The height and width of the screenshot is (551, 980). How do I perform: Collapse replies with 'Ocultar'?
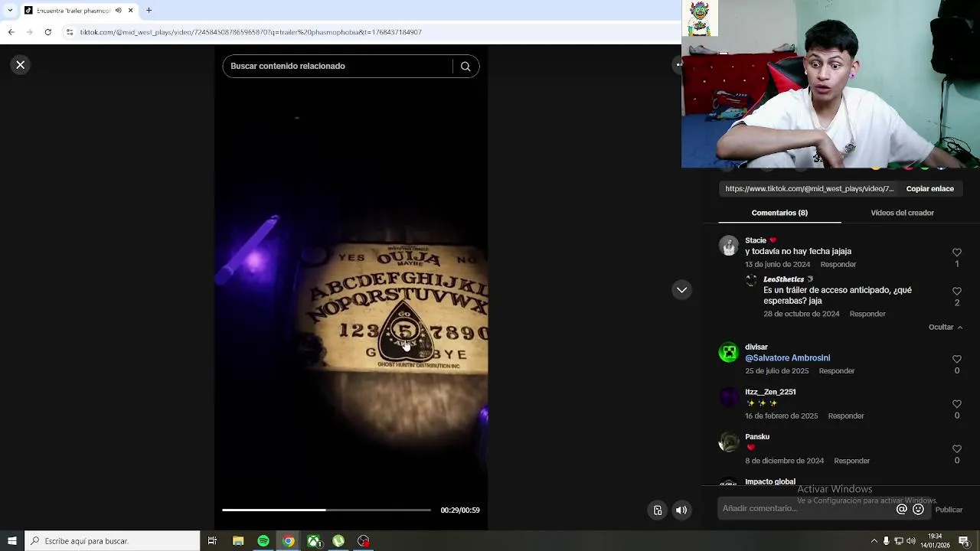(x=946, y=328)
